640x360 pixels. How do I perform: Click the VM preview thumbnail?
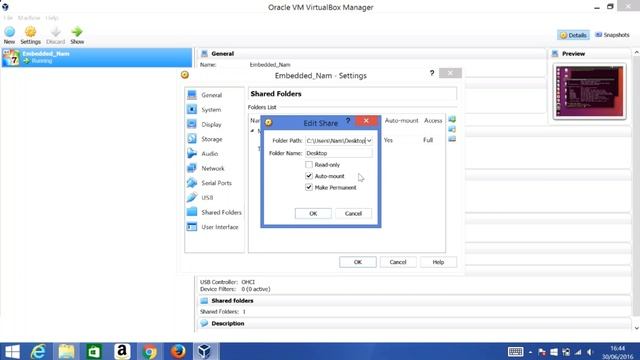click(590, 91)
